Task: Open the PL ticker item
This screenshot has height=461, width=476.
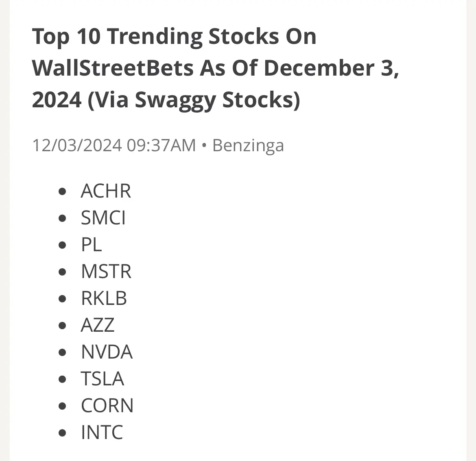Action: (x=91, y=244)
